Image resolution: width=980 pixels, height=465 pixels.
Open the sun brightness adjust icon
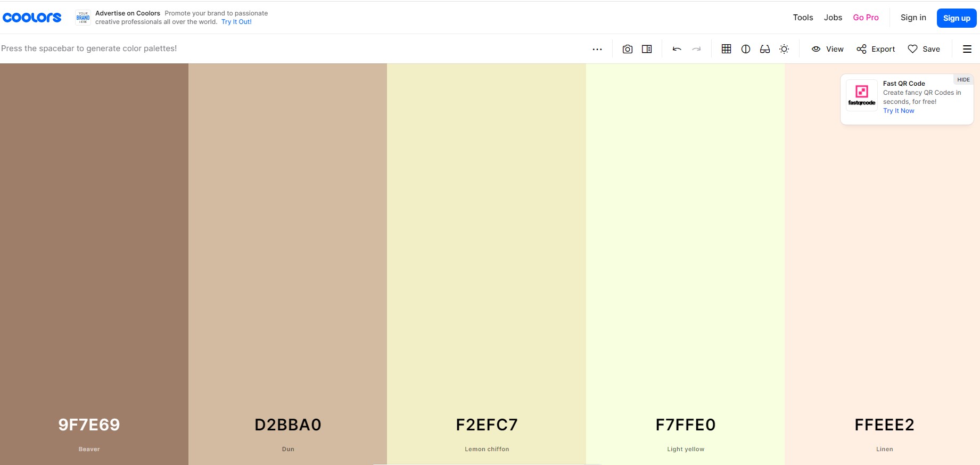pyautogui.click(x=784, y=49)
